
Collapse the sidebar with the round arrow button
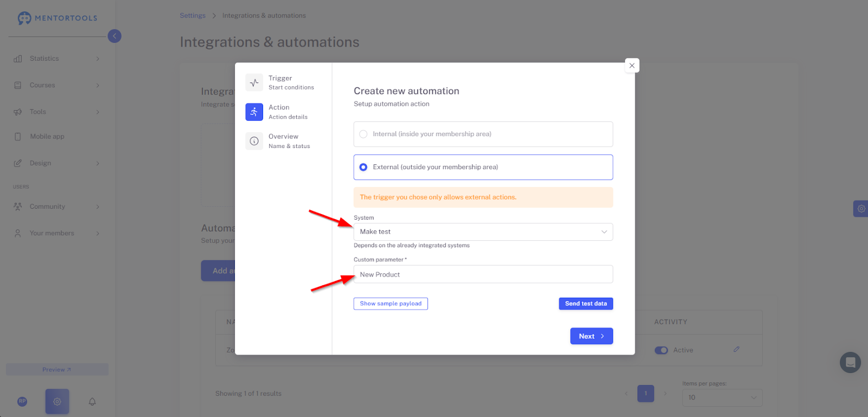(x=114, y=36)
